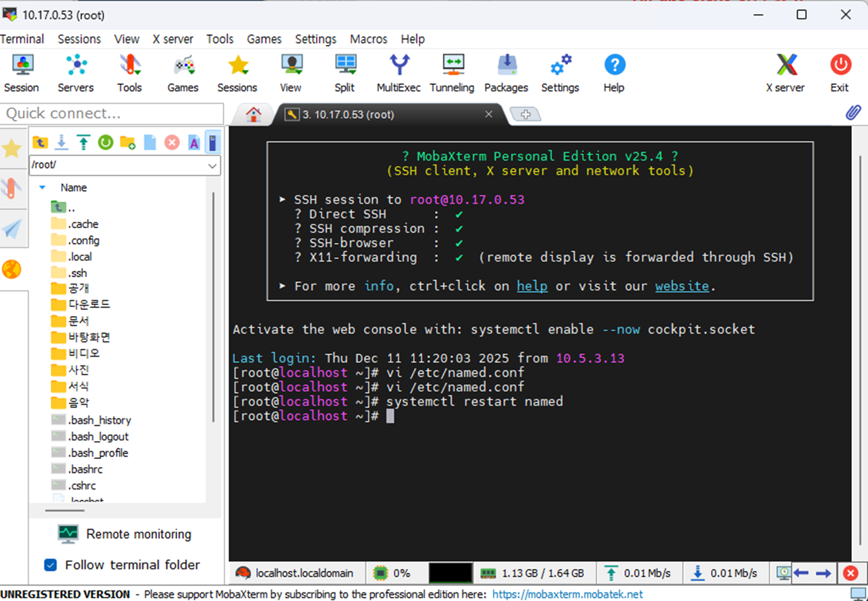The image size is (868, 601).
Task: Open the tools knife sidebar tab
Action: (x=12, y=188)
